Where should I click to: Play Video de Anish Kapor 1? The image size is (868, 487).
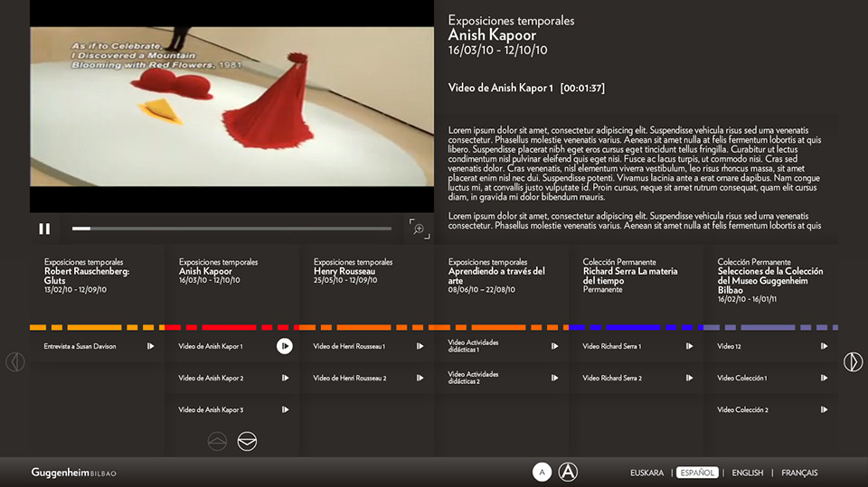(285, 346)
